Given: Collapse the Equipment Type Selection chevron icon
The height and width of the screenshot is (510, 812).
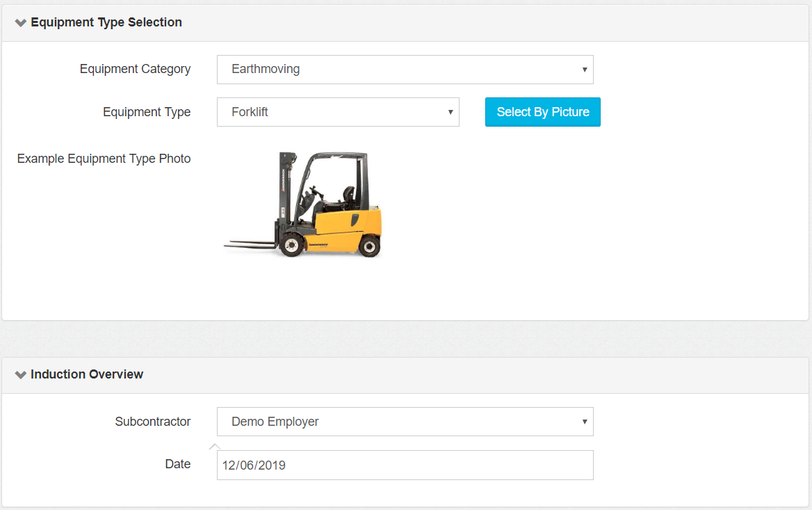Looking at the screenshot, I should coord(21,23).
